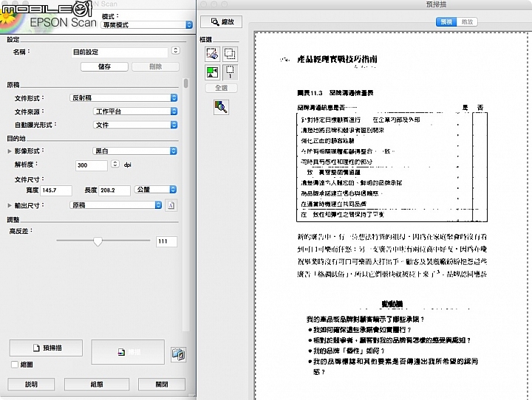Screen dimensions: 532x400
Task: Switch to the 預視 preview tab
Action: click(446, 22)
